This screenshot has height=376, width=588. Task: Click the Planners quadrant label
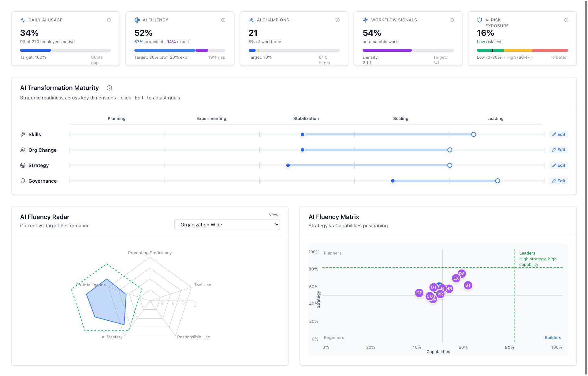pos(333,253)
